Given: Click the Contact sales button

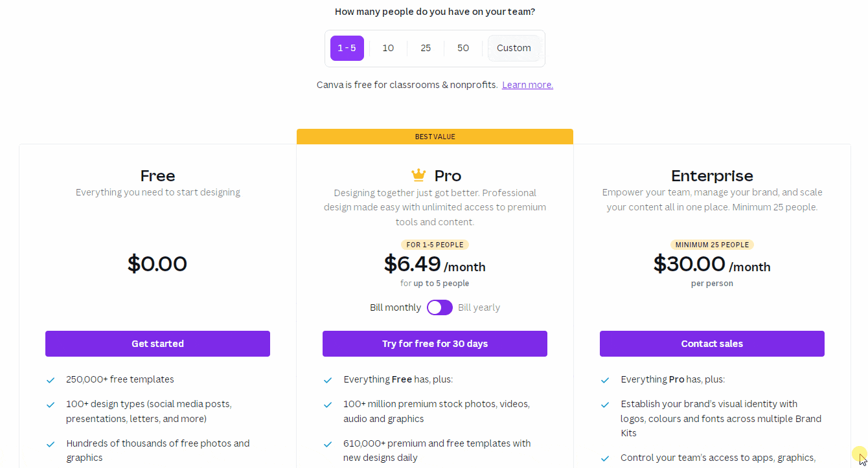Looking at the screenshot, I should coord(712,344).
